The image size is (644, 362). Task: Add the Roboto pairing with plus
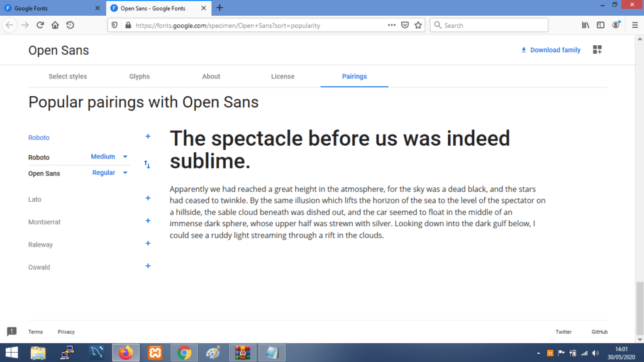(148, 136)
